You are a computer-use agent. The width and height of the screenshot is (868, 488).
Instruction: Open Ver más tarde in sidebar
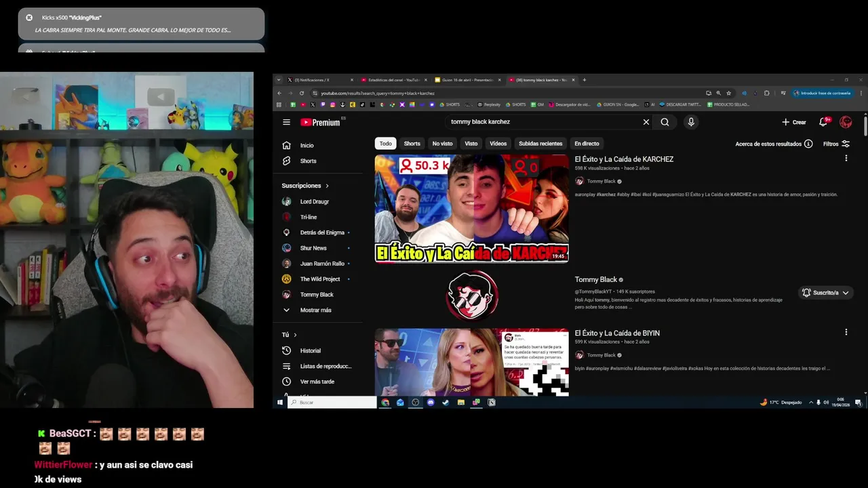(319, 382)
